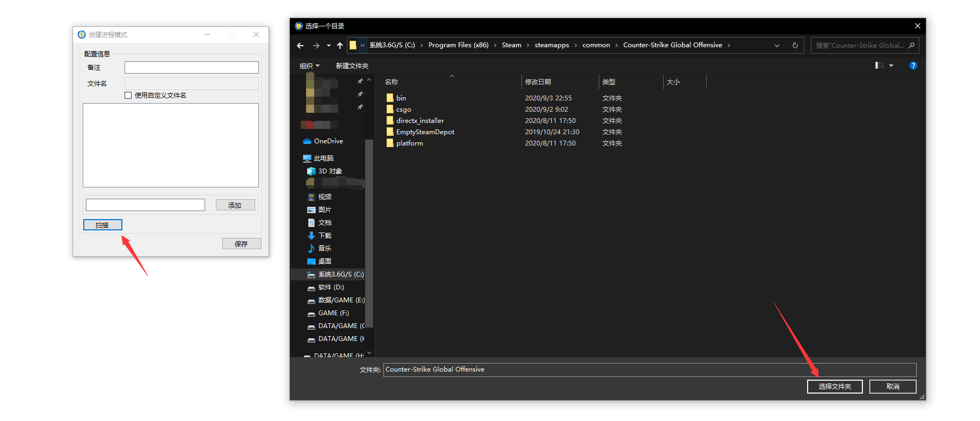Image resolution: width=980 pixels, height=421 pixels.
Task: Click the input field beside 添加
Action: click(x=146, y=205)
